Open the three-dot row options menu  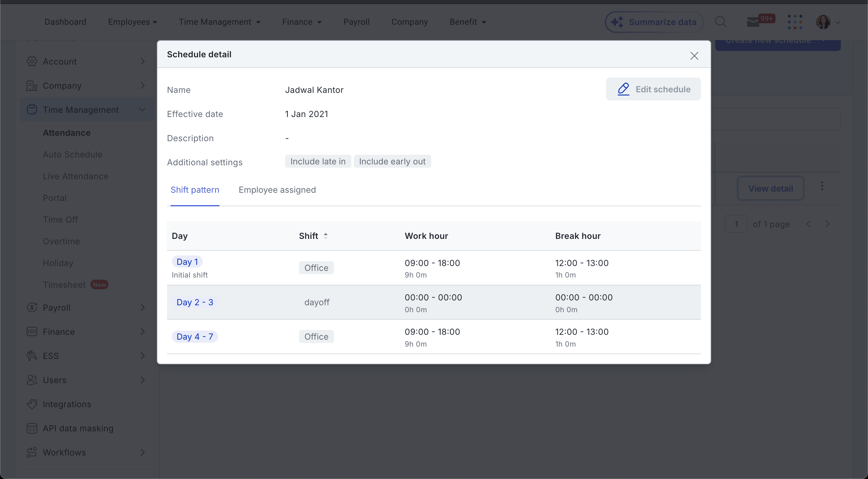822,186
